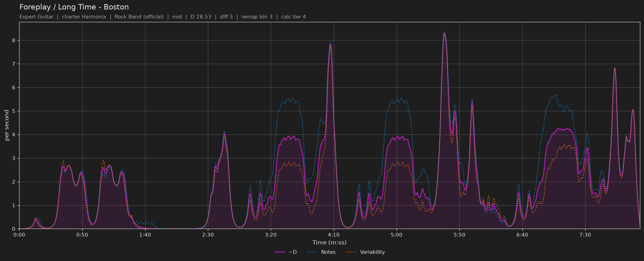Screen dimensions: 644x261
Task: Click the "remap bin 3" subtitle text
Action: pos(257,17)
